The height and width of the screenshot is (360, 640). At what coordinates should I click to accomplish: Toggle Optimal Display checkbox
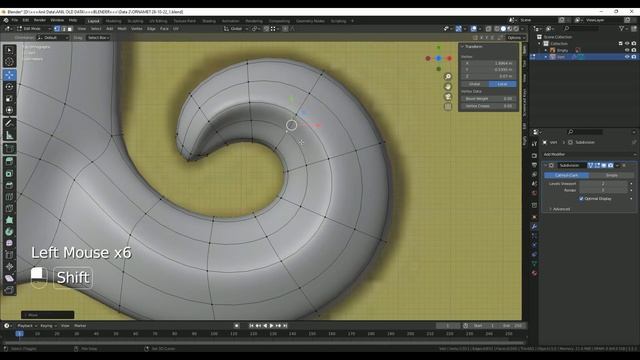point(581,198)
